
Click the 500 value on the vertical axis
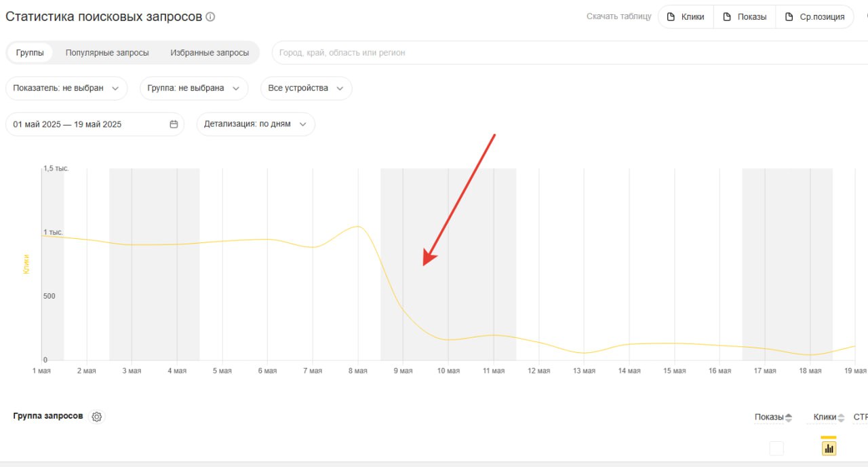click(x=50, y=296)
